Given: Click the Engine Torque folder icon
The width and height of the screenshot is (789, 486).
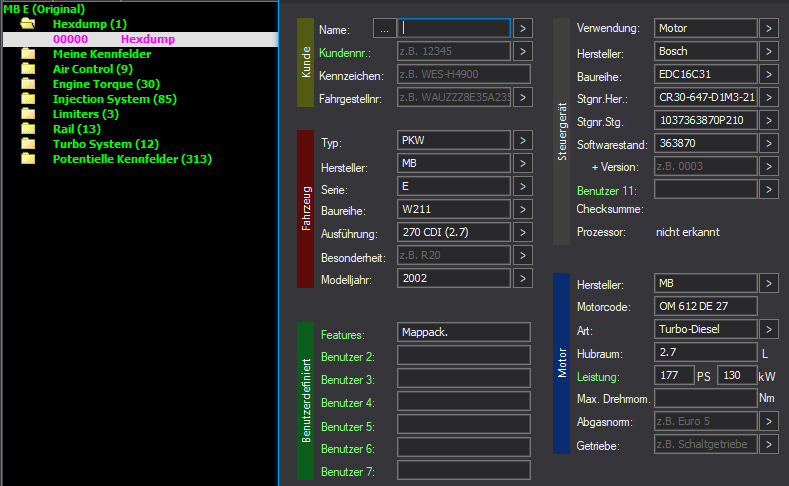Looking at the screenshot, I should tap(28, 84).
